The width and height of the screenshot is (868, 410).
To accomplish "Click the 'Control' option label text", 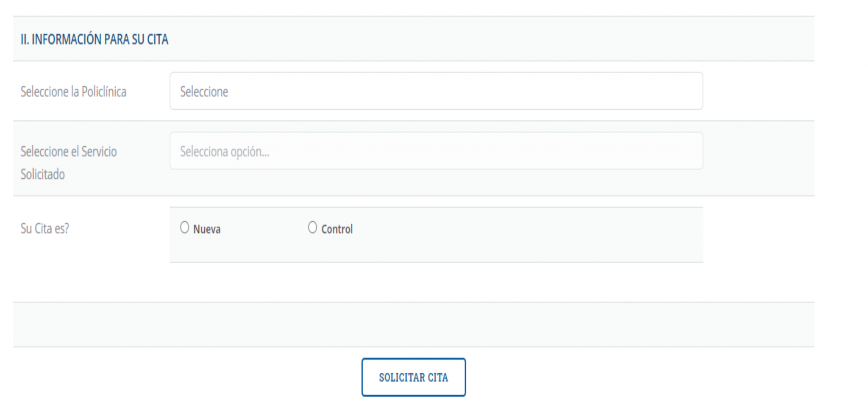I will click(x=337, y=229).
